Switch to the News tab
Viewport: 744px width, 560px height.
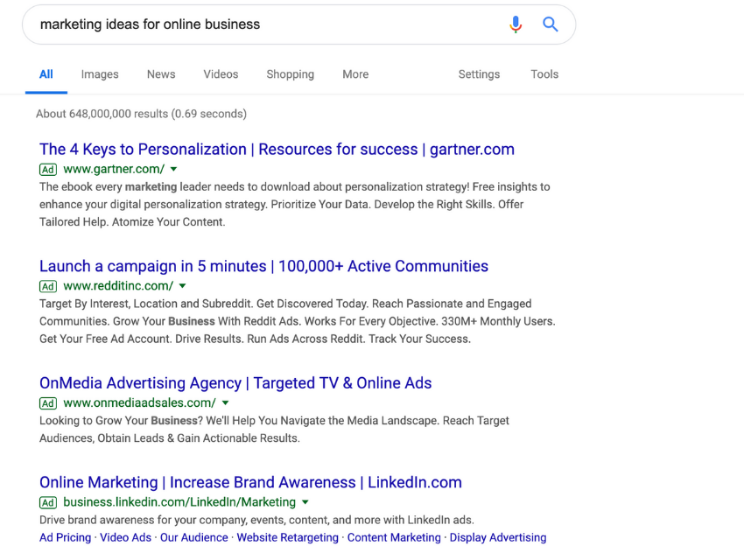161,74
